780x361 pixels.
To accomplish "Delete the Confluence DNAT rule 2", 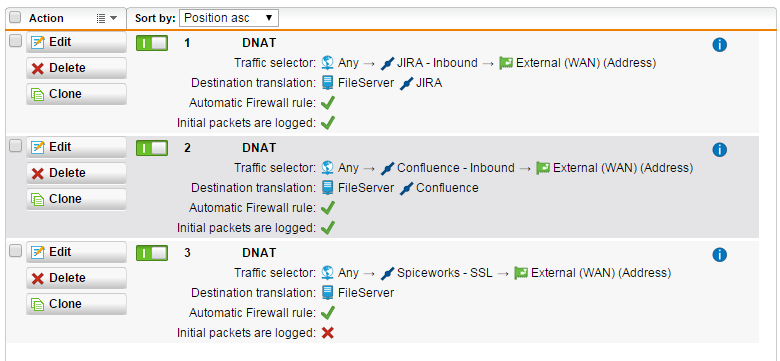I will tap(76, 173).
